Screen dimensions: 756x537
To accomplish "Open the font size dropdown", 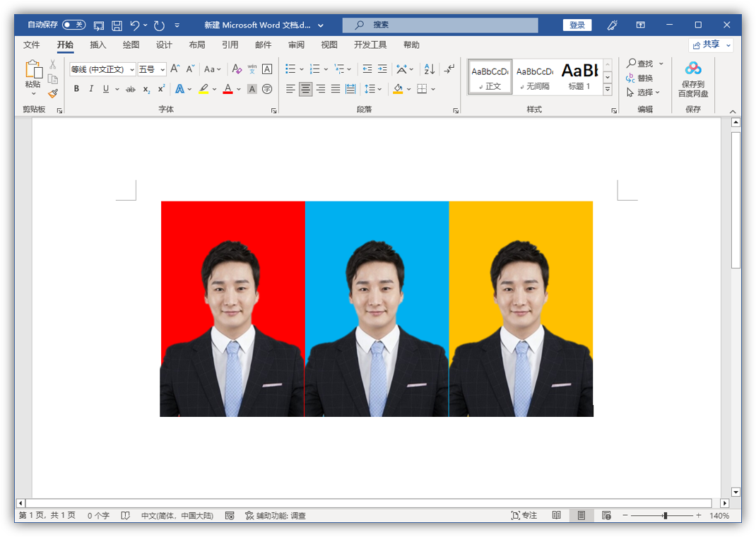I will [x=163, y=69].
